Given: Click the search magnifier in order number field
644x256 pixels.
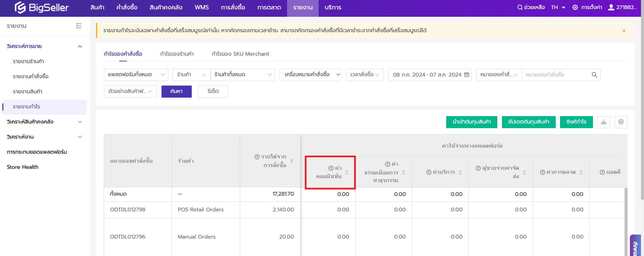Looking at the screenshot, I should (594, 75).
